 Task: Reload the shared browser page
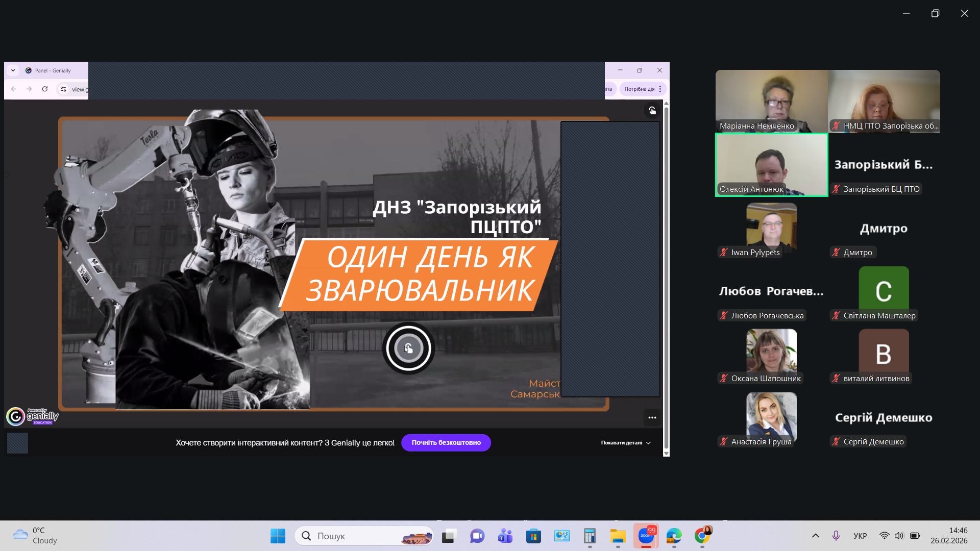click(45, 89)
